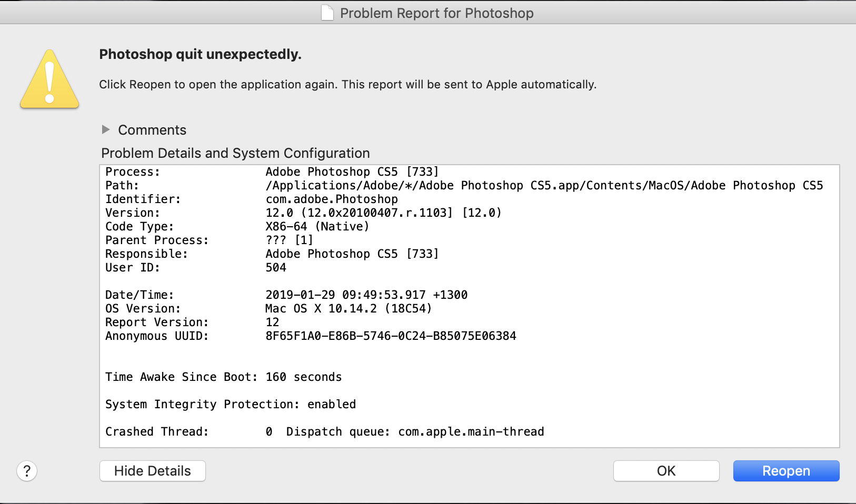Screen dimensions: 856x504
Task: Reopen Photoshop with the Reopen button
Action: 786,471
